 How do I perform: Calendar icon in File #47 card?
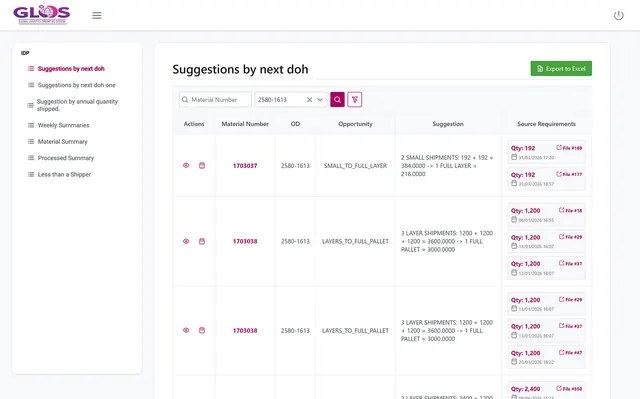[514, 361]
